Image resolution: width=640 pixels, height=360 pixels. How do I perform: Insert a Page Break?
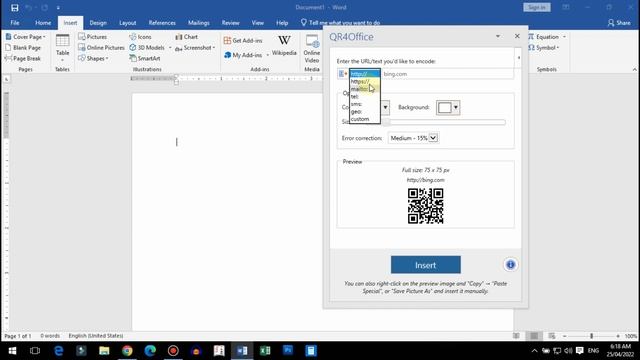(23, 58)
